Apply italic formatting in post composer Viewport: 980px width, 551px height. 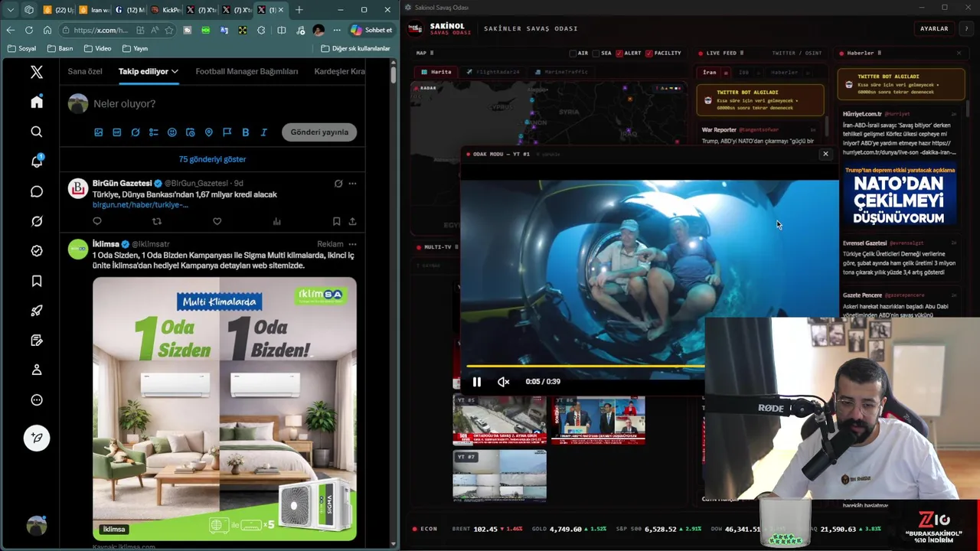264,132
